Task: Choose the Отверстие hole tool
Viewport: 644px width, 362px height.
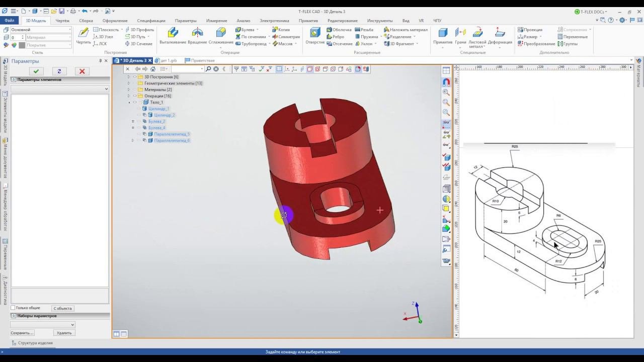Action: coord(315,36)
